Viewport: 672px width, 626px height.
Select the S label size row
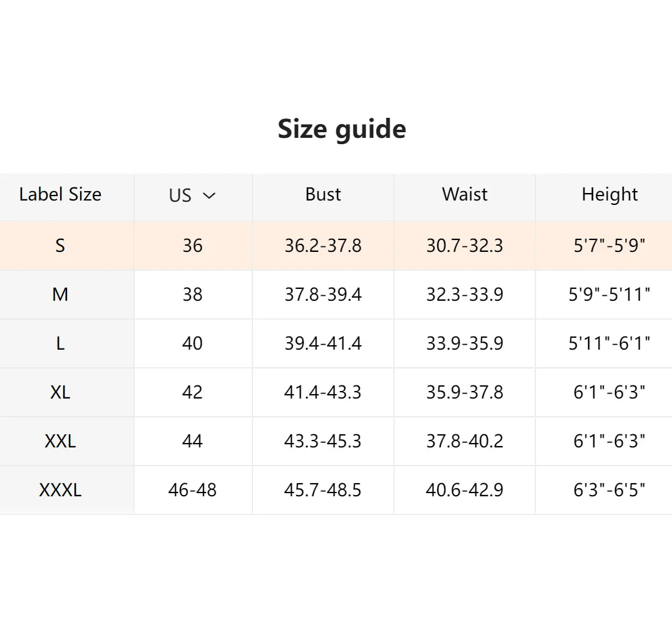[336, 246]
